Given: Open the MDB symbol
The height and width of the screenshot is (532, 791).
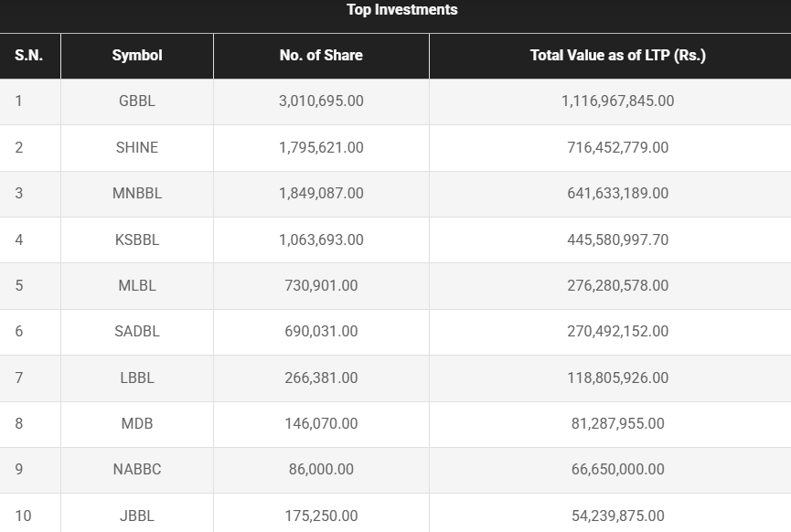Looking at the screenshot, I should pyautogui.click(x=137, y=423).
